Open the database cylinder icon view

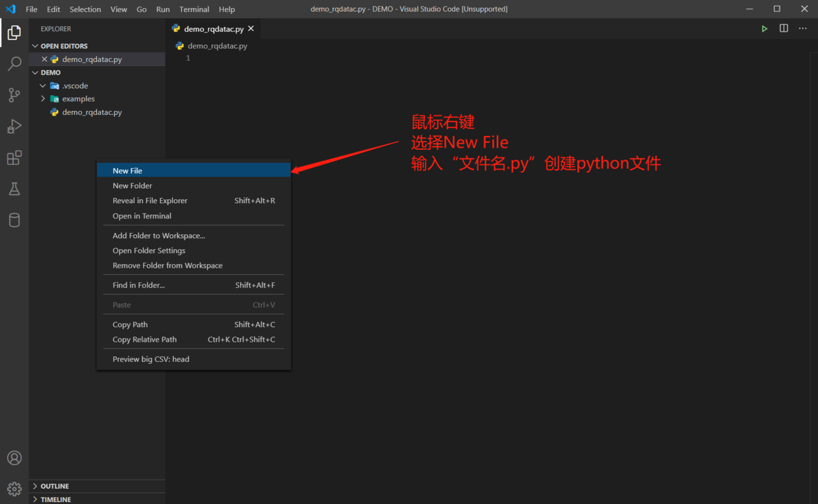pos(14,220)
